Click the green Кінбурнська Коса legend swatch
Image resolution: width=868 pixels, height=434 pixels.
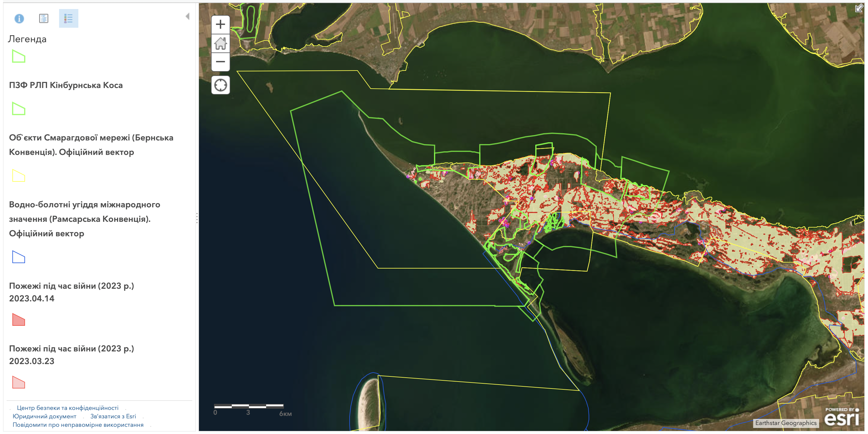[x=18, y=57]
